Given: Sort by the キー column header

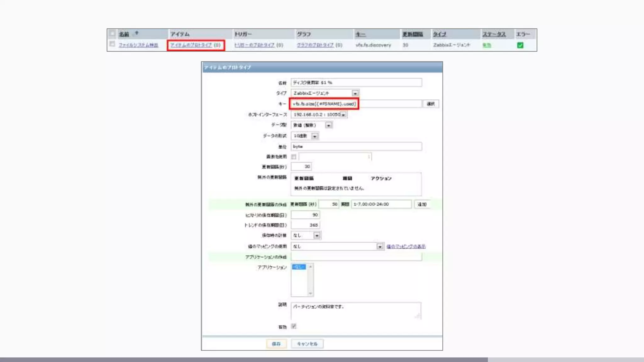Looking at the screenshot, I should [360, 34].
